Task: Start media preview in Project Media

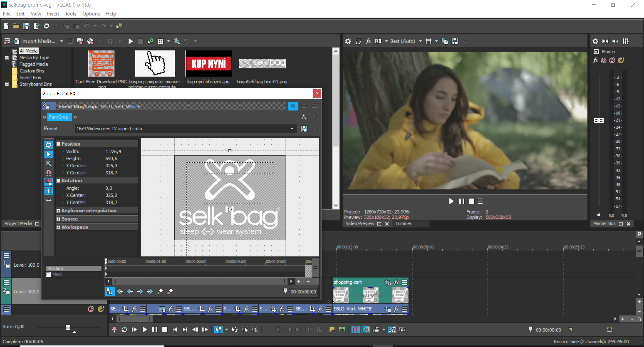Action: [x=131, y=41]
